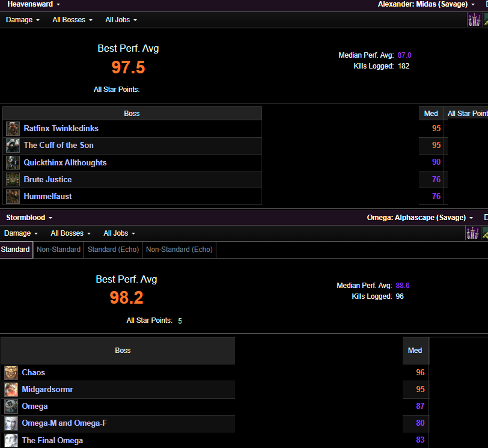Viewport: 488px width, 448px height.
Task: Open the Chaos boss link
Action: [33, 373]
